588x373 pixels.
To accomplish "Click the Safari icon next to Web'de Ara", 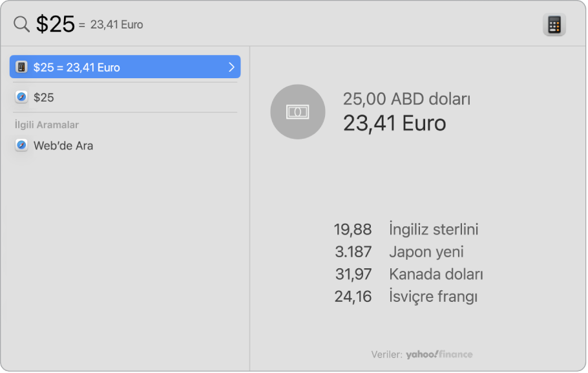I will [21, 145].
